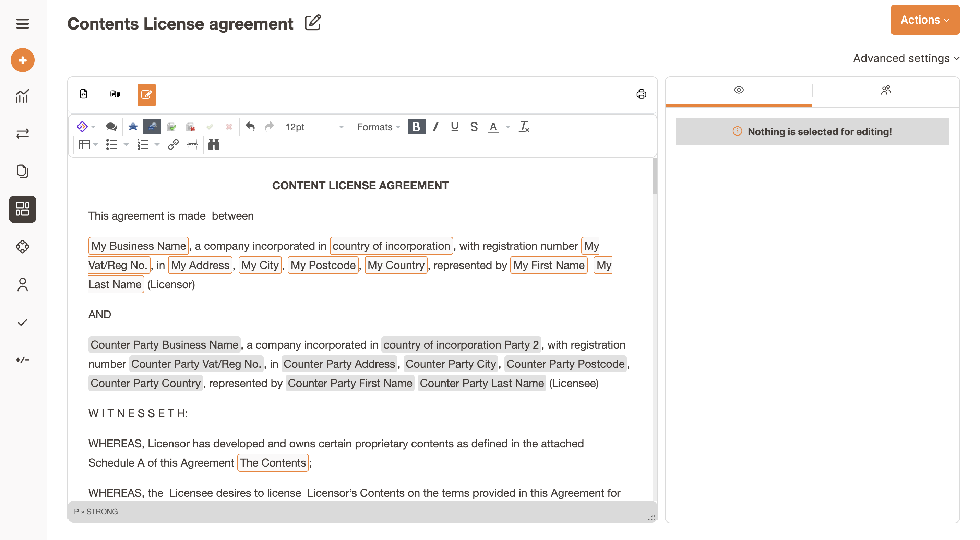Clear formatting with Tx icon
This screenshot has width=980, height=540.
point(524,127)
